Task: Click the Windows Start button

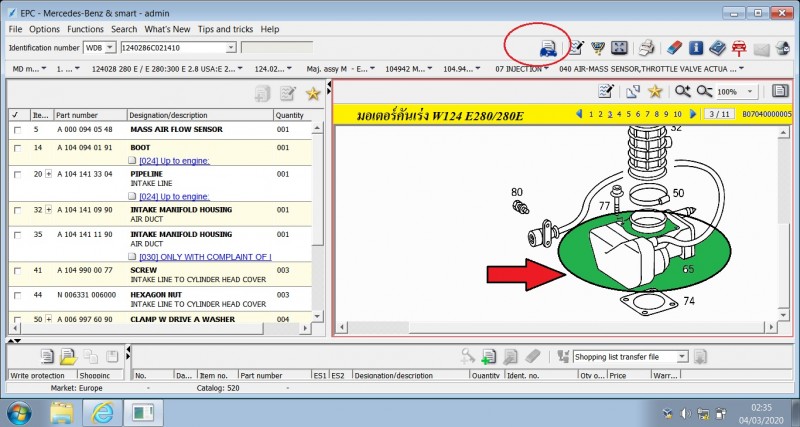Action: point(19,413)
